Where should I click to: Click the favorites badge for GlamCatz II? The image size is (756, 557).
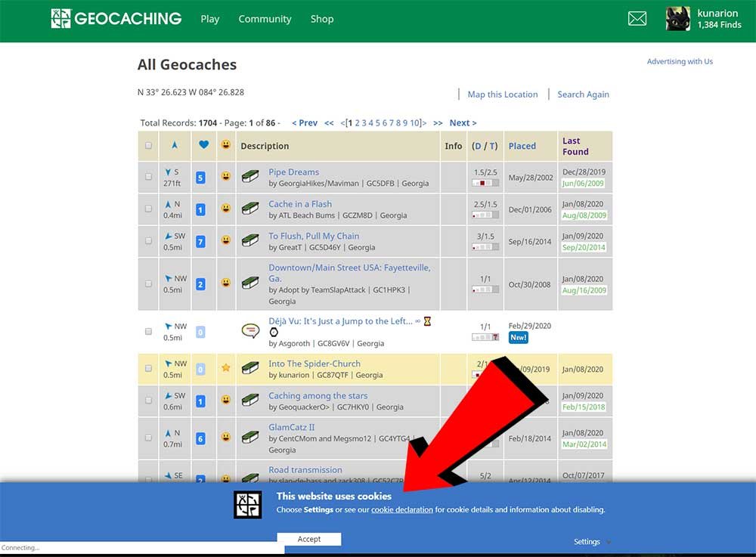(x=200, y=438)
